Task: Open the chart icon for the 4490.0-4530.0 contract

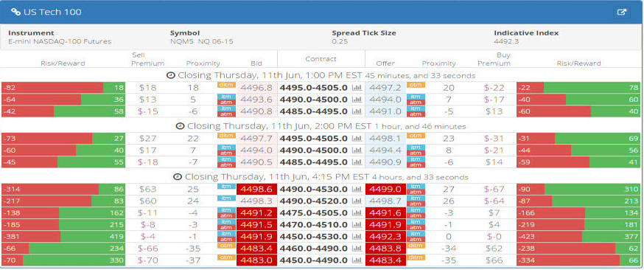Action: [357, 190]
